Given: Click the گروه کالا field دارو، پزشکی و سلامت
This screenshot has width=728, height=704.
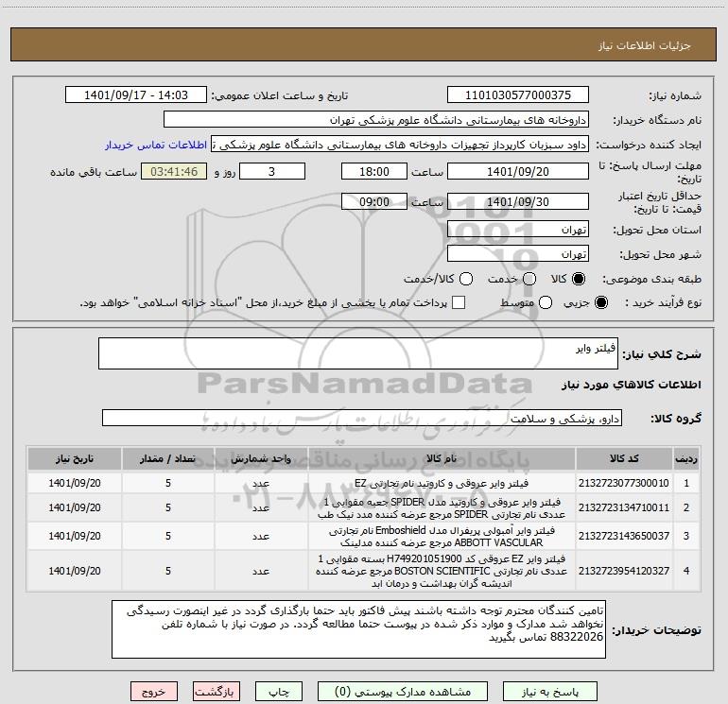Looking at the screenshot, I should click(362, 418).
